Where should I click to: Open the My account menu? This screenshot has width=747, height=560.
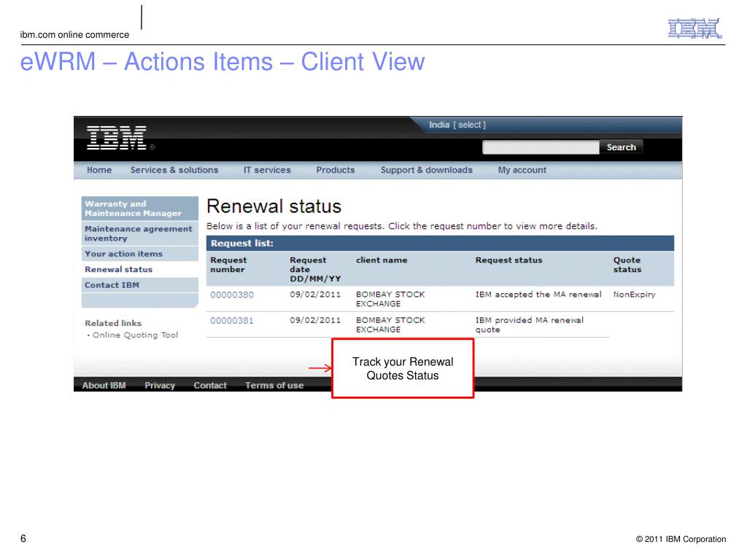coord(522,170)
